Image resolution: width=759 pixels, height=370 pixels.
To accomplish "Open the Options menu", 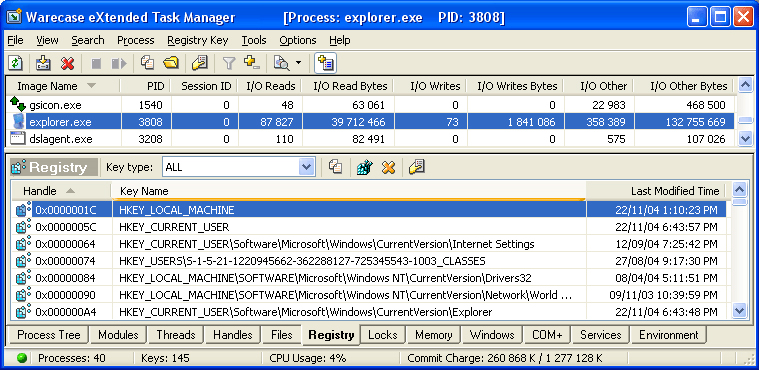I will click(298, 40).
